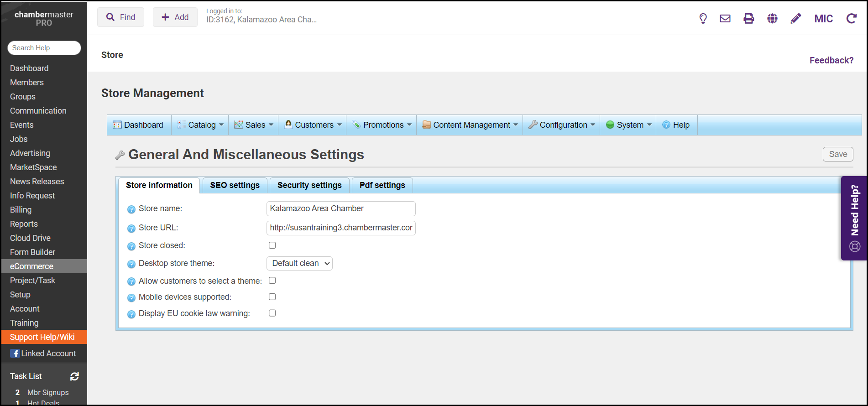The image size is (868, 406).
Task: Open the Desktop store theme dropdown
Action: click(x=299, y=264)
